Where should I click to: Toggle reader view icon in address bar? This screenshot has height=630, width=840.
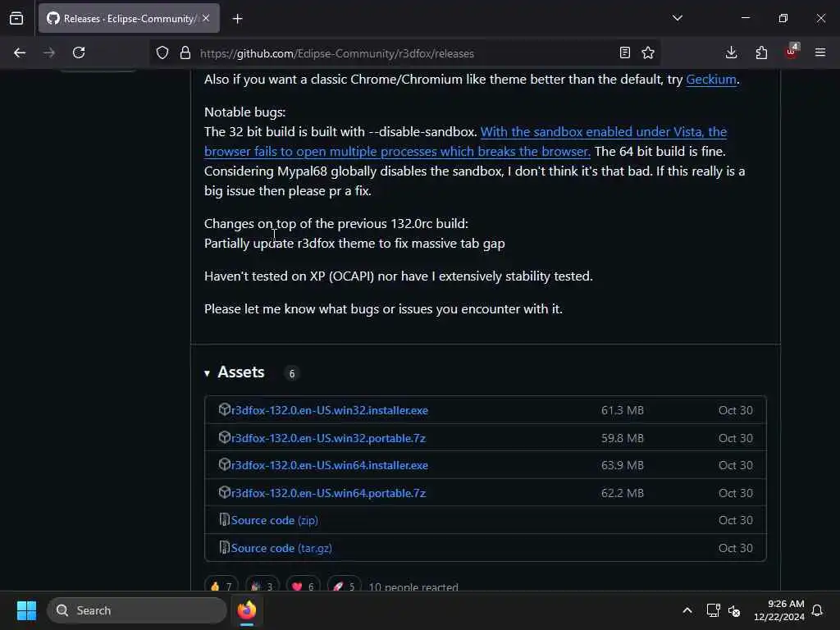pos(624,52)
